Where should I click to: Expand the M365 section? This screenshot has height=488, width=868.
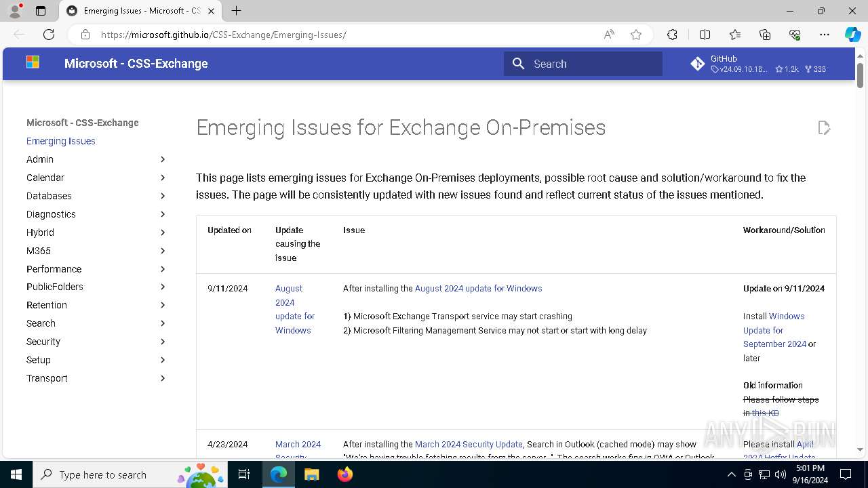[x=163, y=251]
